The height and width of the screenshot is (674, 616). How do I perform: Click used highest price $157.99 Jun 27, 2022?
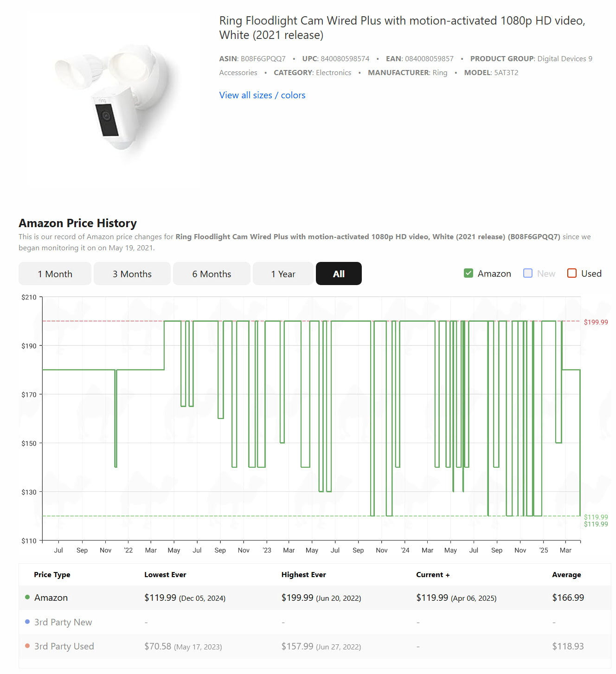[321, 646]
